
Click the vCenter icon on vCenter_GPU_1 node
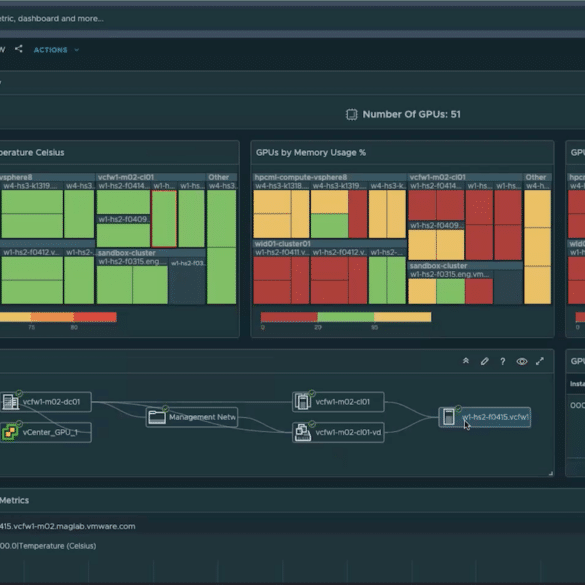click(10, 432)
